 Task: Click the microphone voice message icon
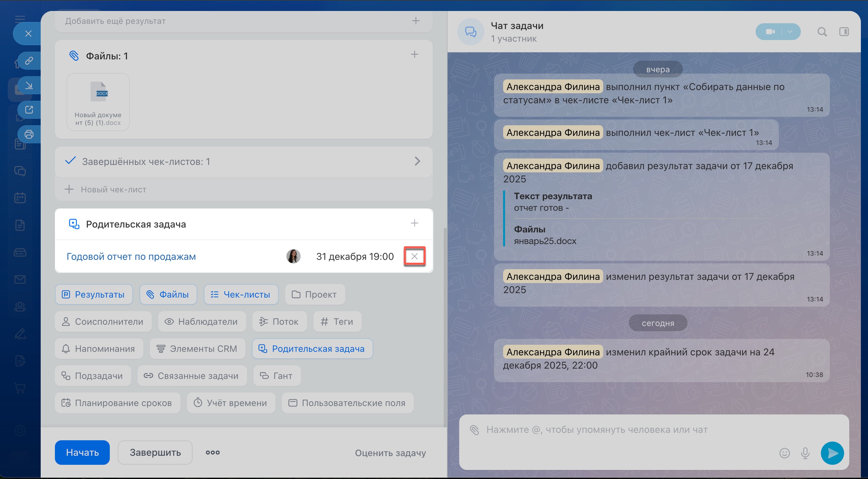(805, 453)
